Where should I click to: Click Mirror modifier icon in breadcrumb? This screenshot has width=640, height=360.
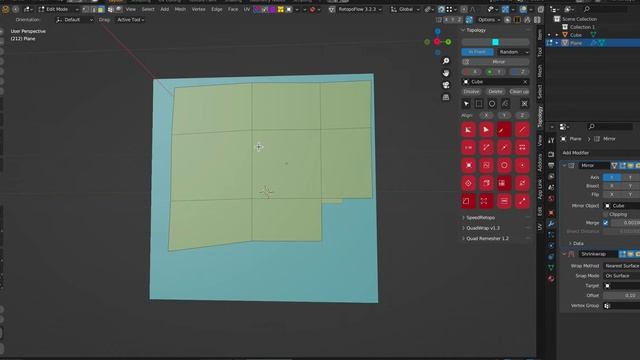(x=597, y=139)
